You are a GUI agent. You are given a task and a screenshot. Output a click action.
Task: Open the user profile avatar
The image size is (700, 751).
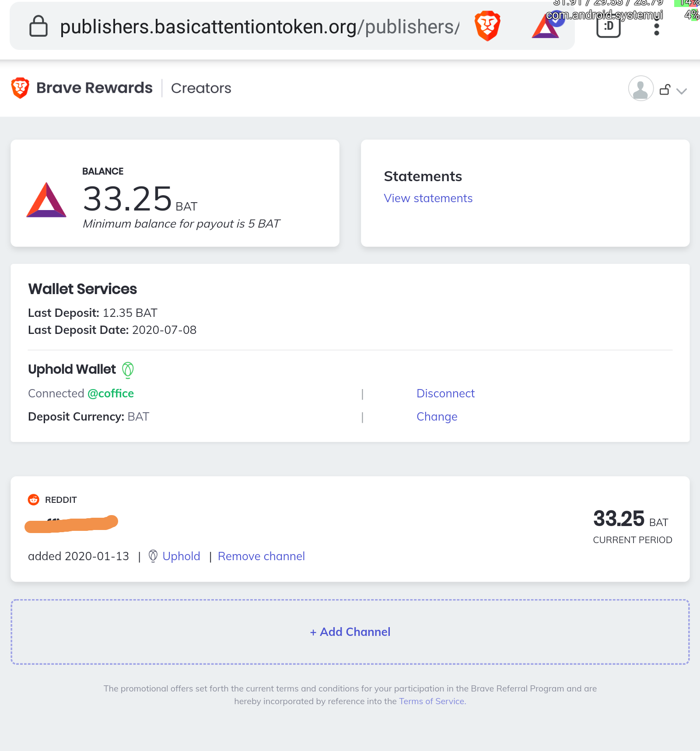641,88
